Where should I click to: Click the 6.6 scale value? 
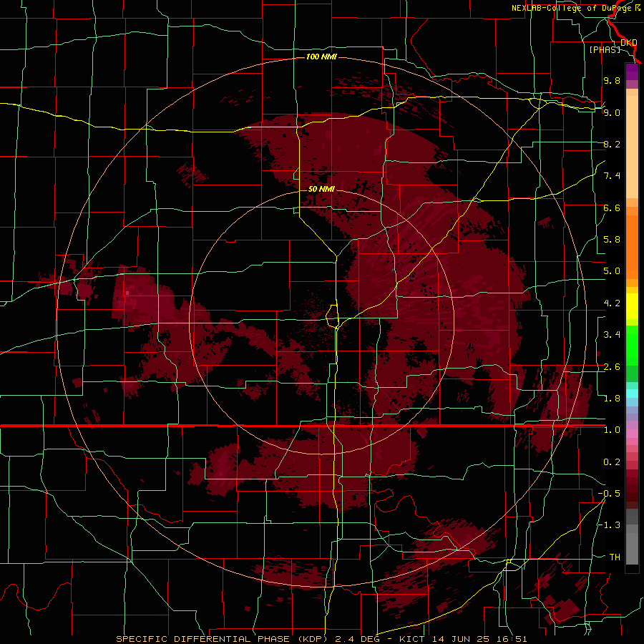tap(612, 208)
